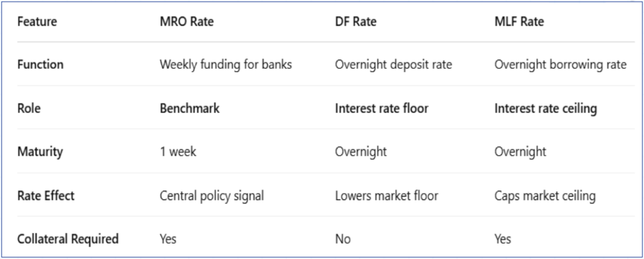Click the Role row label
Screen dimensions: 644x259
click(29, 108)
